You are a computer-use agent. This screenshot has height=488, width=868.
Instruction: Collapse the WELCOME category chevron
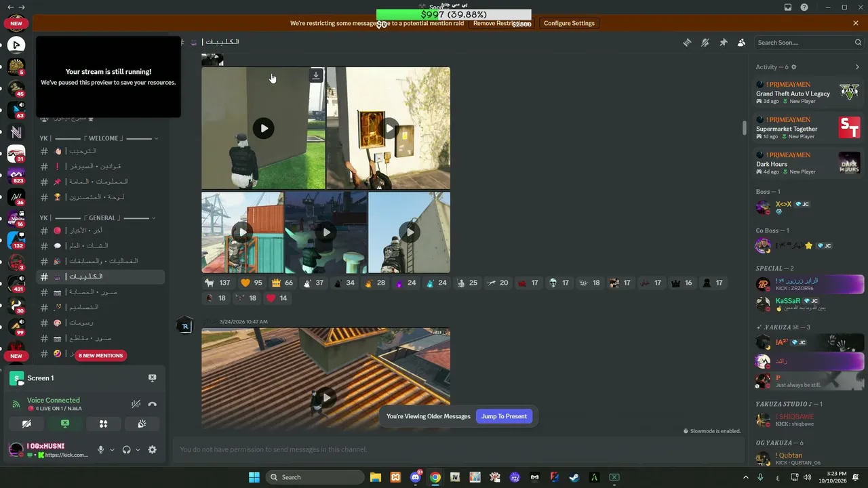(x=156, y=138)
